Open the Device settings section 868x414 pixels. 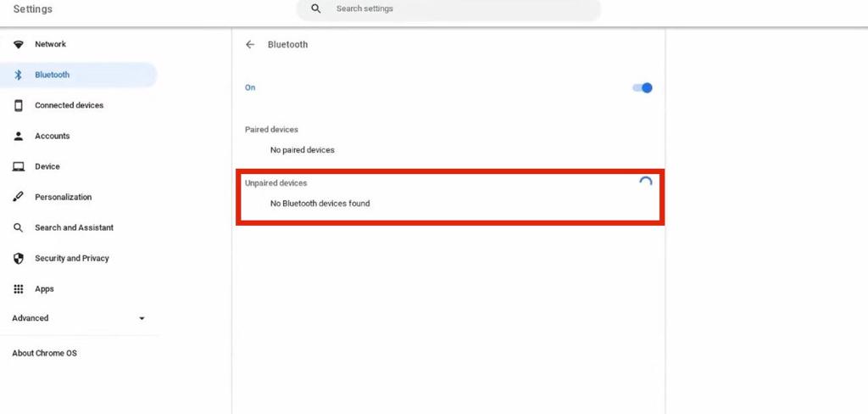[47, 166]
